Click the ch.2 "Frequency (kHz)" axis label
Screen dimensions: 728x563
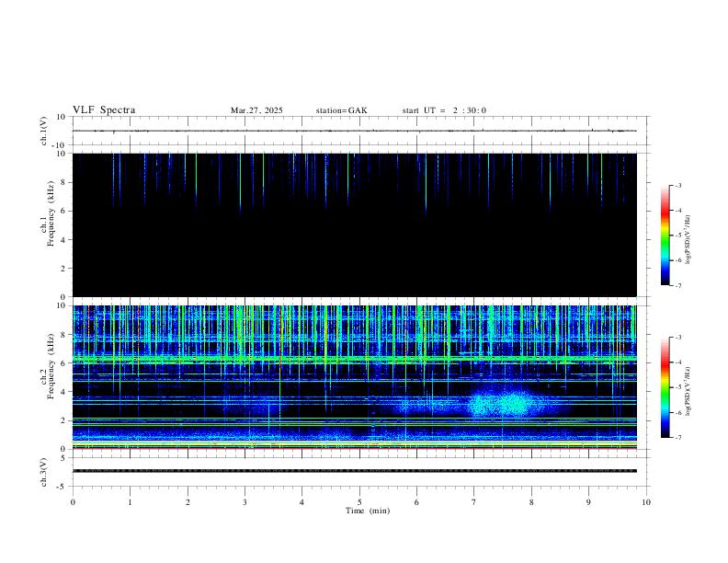[x=51, y=366]
